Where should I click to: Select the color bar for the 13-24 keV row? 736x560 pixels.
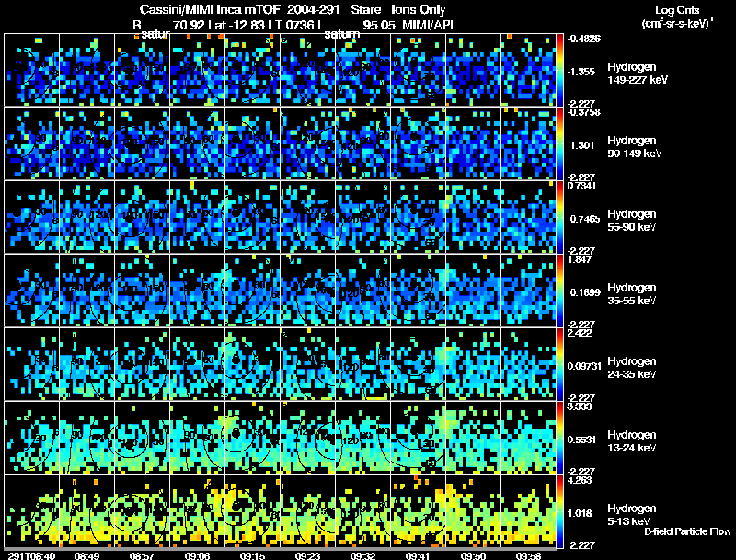pos(559,438)
